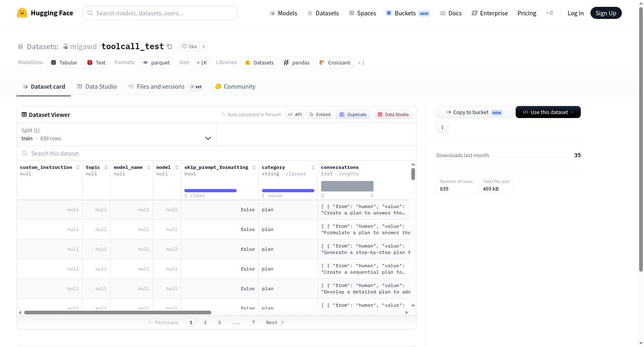
Task: Open the three-dot more options button
Action: pos(442,127)
